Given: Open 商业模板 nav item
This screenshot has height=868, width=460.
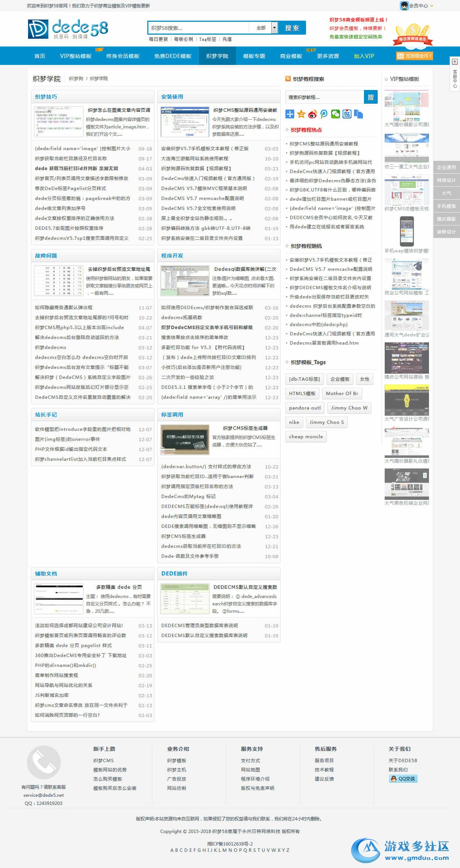Looking at the screenshot, I should pos(291,56).
